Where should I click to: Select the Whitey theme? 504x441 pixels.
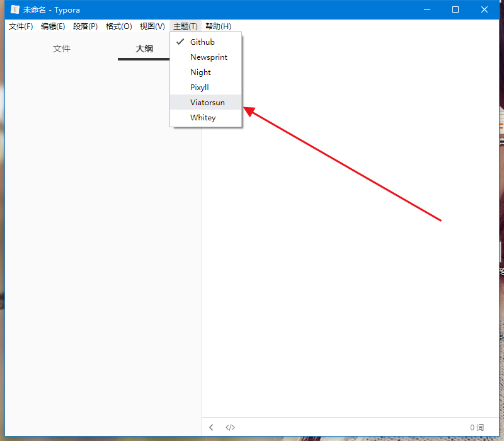[x=206, y=117]
